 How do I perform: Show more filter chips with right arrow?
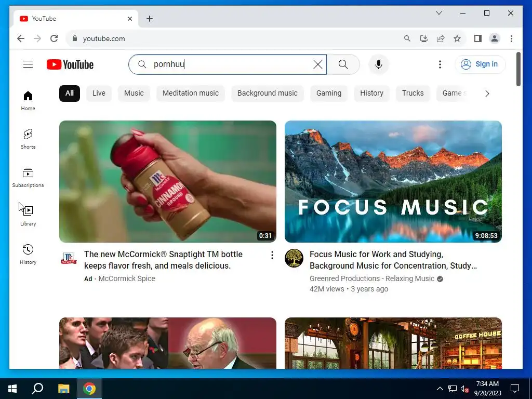click(487, 94)
